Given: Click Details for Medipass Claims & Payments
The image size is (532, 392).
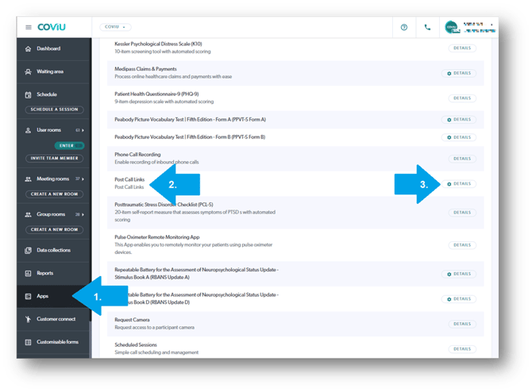Looking at the screenshot, I should click(458, 73).
